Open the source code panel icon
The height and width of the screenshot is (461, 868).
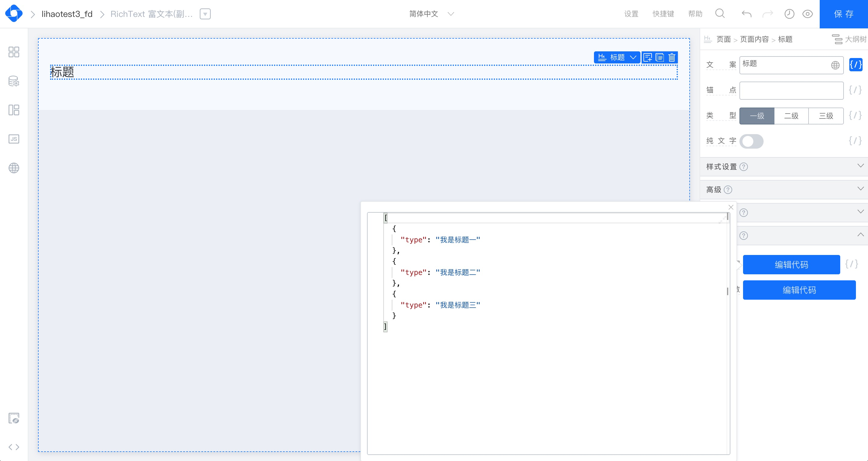[14, 447]
